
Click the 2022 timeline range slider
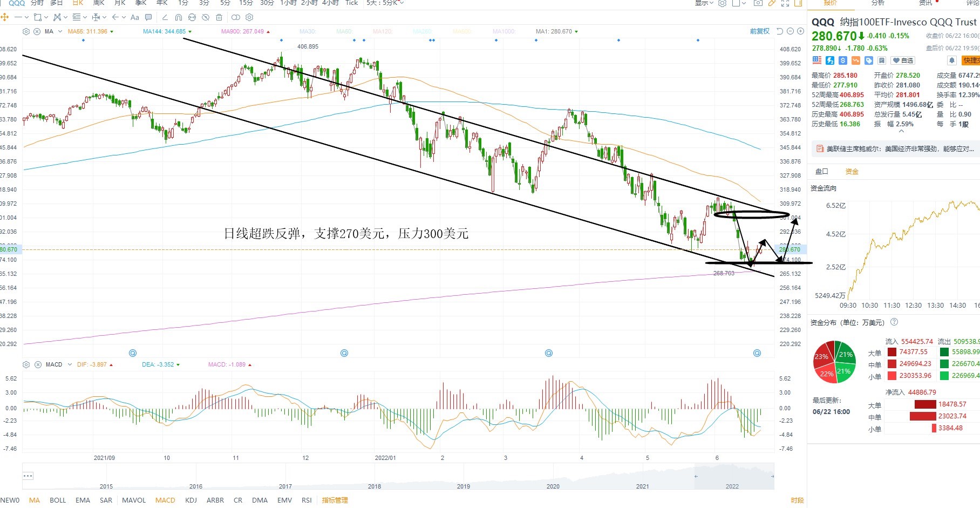pyautogui.click(x=734, y=476)
